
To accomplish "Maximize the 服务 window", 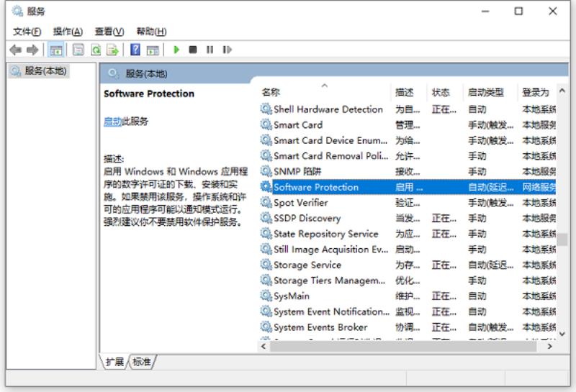I will [518, 12].
